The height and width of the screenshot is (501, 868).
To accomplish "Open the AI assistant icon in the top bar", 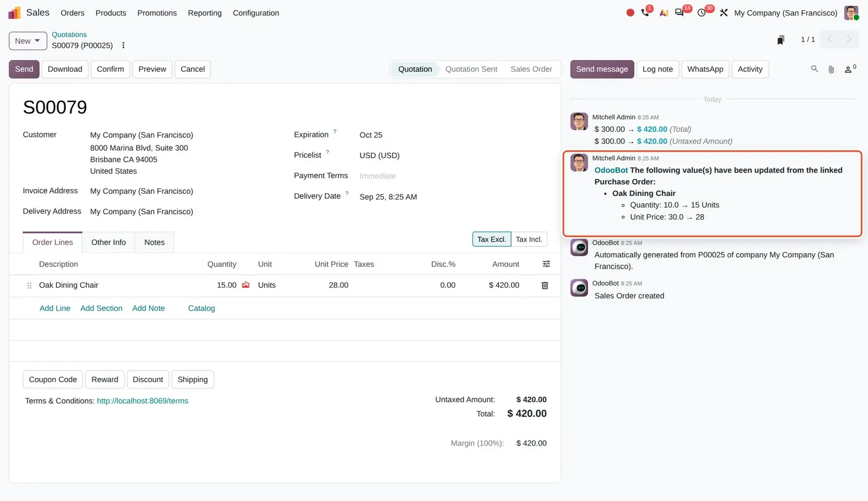I will coord(663,12).
